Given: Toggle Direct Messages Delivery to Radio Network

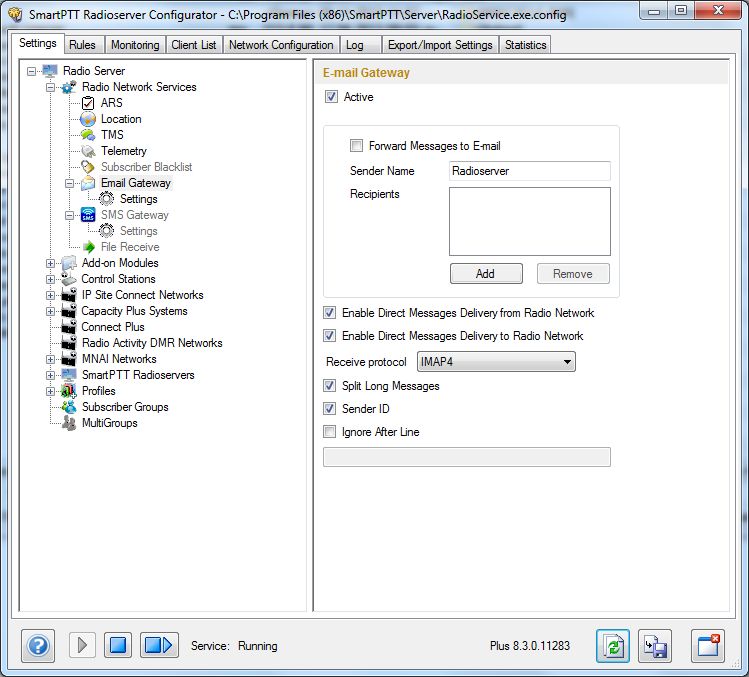Looking at the screenshot, I should pyautogui.click(x=330, y=336).
